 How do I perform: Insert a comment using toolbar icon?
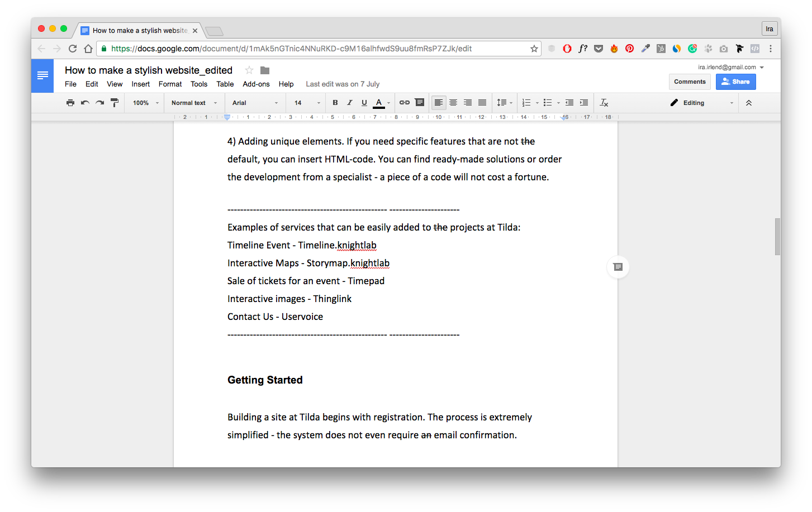tap(420, 103)
